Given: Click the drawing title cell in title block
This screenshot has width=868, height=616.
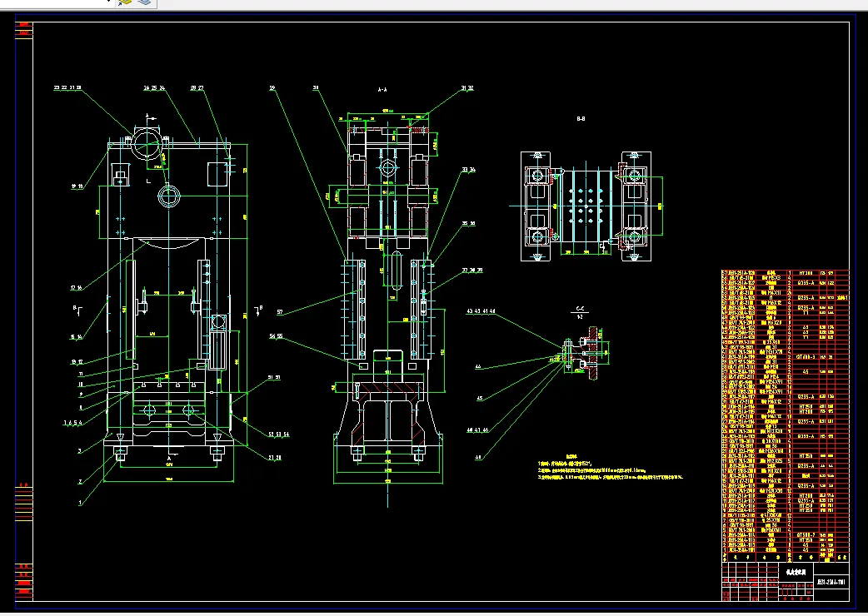Looking at the screenshot, I should coord(796,573).
